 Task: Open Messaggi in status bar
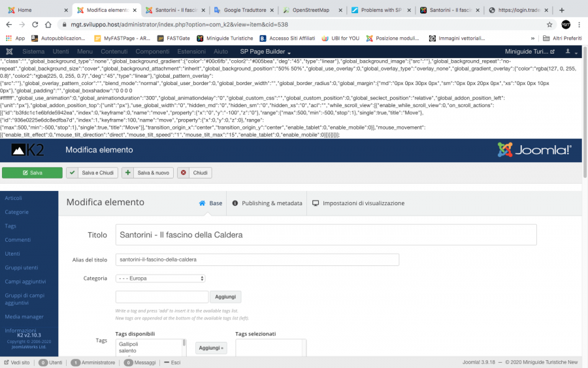tap(140, 362)
